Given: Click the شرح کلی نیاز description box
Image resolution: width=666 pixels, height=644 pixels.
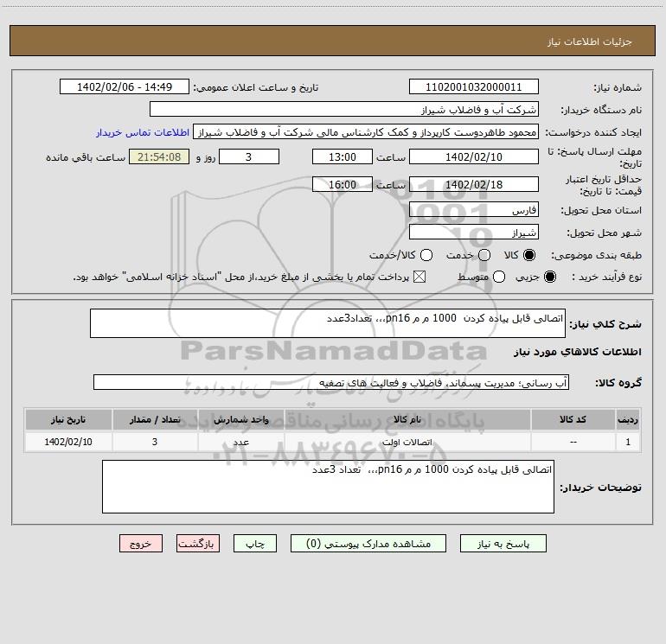Looking at the screenshot, I should (328, 323).
